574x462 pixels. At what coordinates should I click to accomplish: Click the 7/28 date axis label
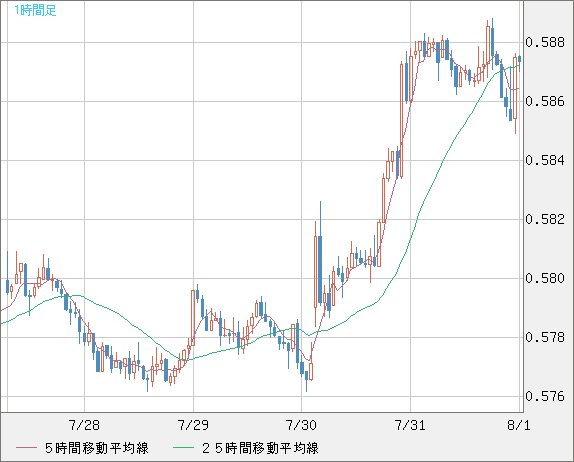click(84, 425)
